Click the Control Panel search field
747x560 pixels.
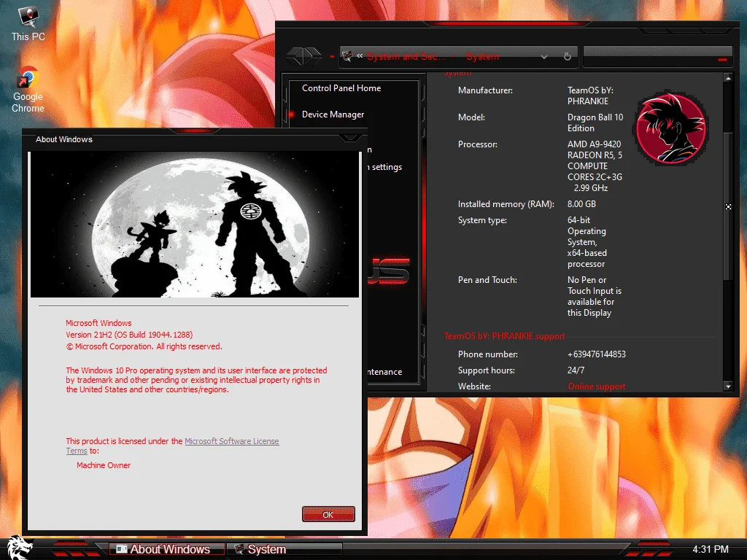[657, 57]
